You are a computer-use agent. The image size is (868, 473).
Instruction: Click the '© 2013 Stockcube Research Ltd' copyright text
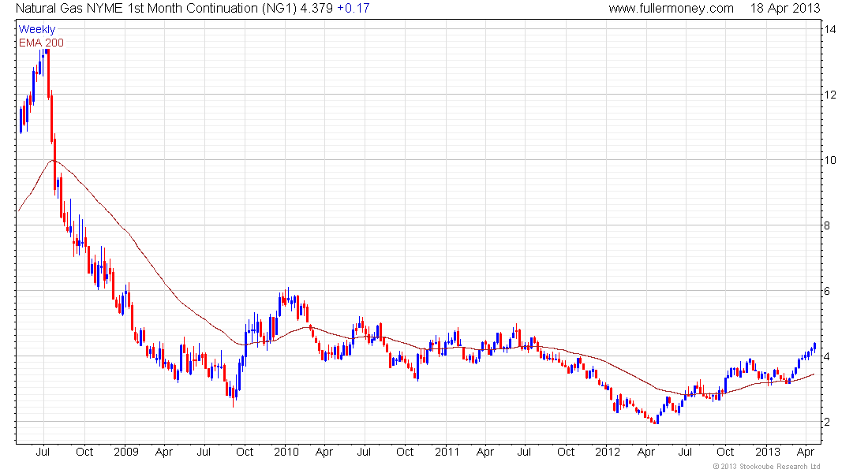pos(766,467)
